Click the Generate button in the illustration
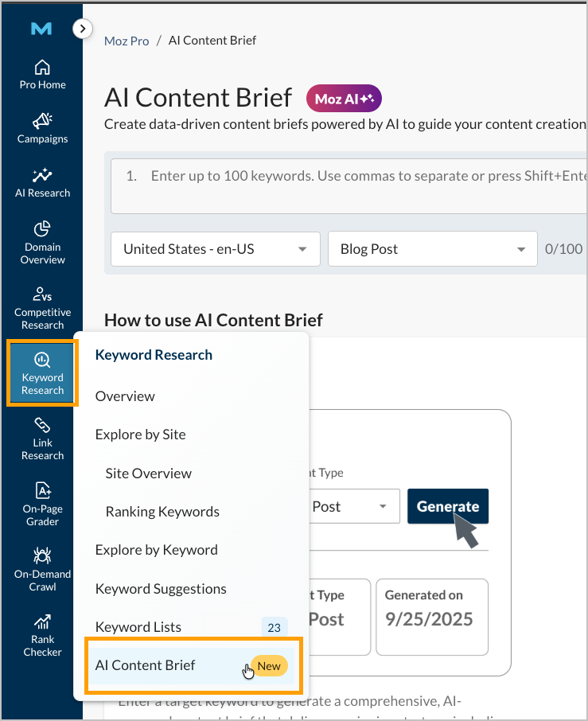The image size is (588, 721). [x=448, y=506]
